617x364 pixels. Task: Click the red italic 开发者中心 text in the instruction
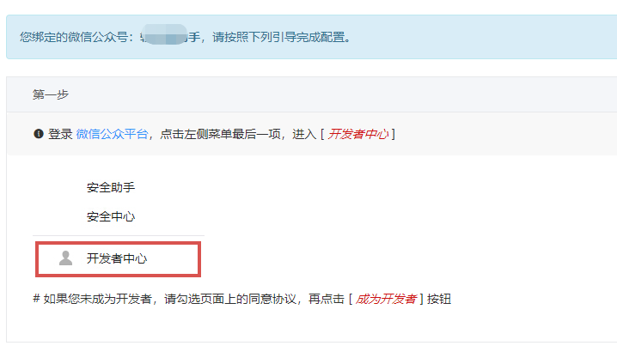(x=358, y=134)
